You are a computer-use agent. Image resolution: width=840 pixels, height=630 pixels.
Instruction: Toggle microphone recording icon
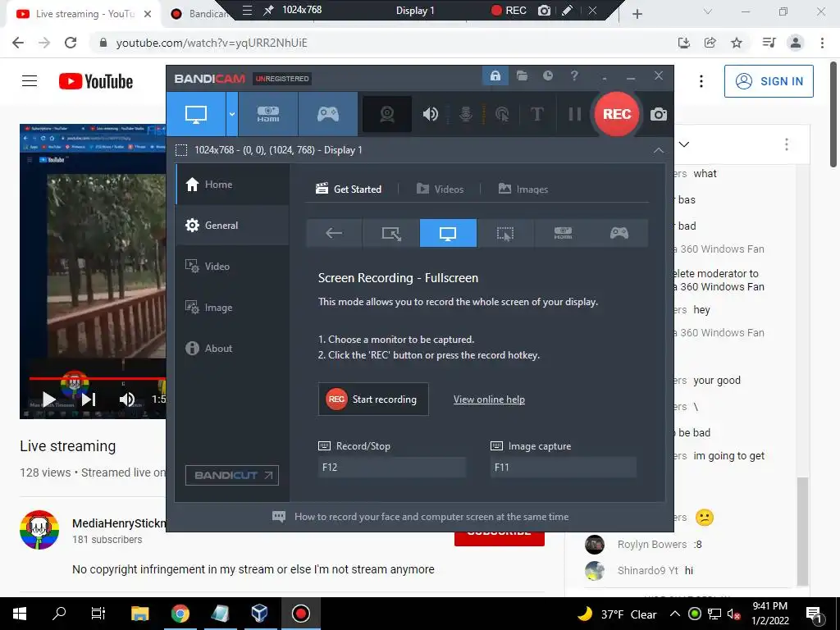tap(466, 114)
